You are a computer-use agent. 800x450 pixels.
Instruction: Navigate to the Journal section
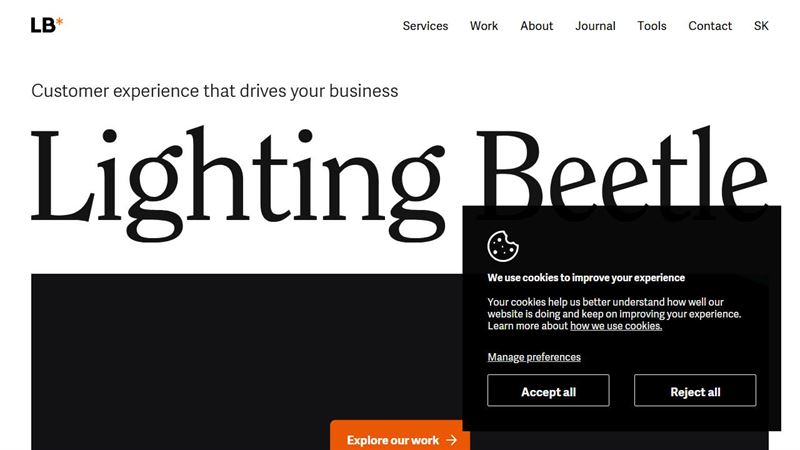tap(595, 26)
